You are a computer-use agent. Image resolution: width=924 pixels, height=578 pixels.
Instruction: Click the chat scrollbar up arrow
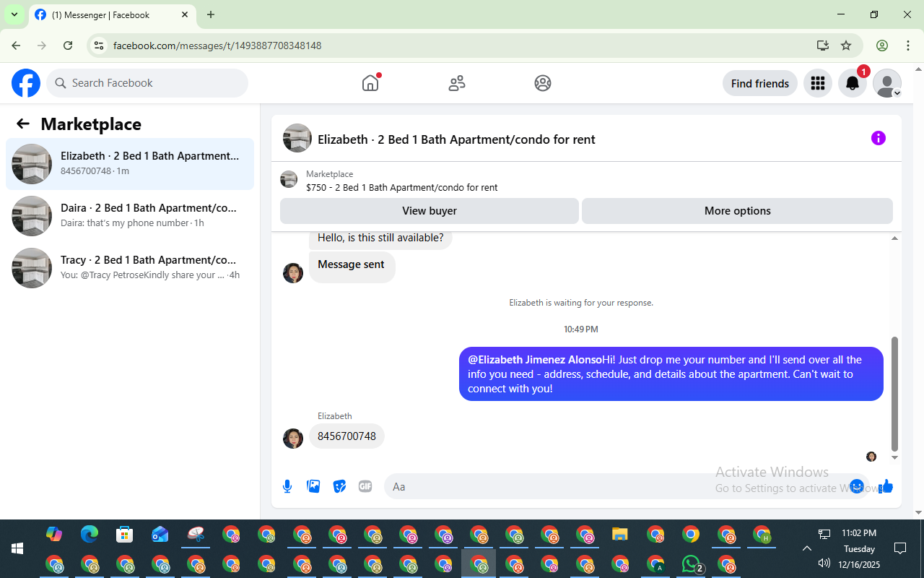[895, 238]
